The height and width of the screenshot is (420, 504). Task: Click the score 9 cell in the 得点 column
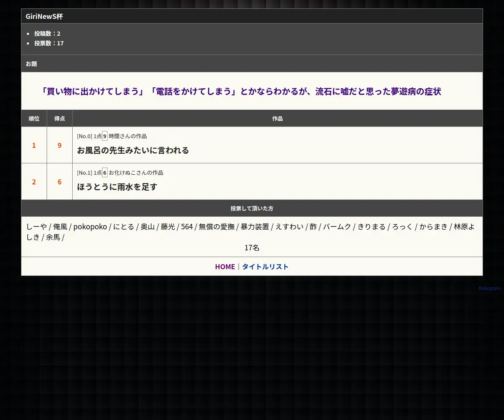pyautogui.click(x=60, y=145)
